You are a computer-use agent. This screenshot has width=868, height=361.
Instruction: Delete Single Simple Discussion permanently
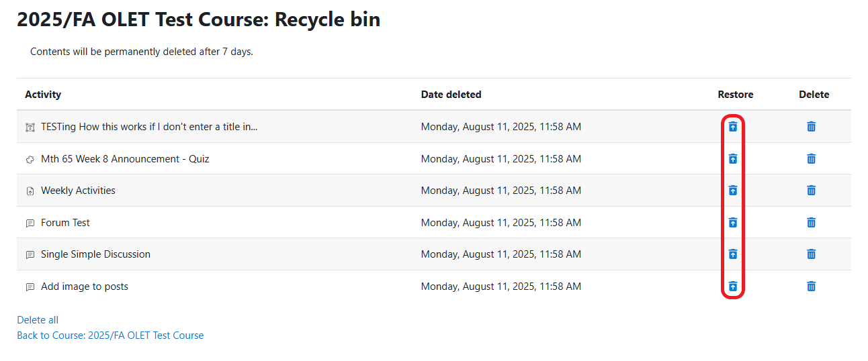tap(811, 254)
